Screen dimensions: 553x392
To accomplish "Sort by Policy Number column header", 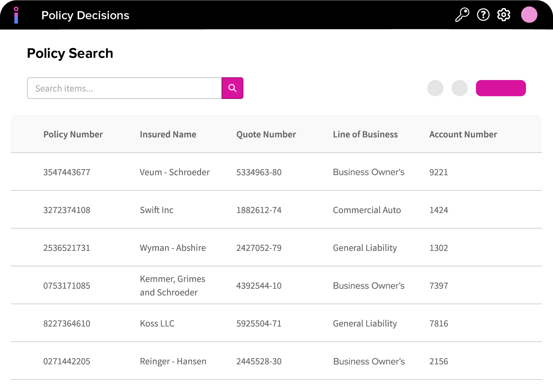I will (x=73, y=134).
